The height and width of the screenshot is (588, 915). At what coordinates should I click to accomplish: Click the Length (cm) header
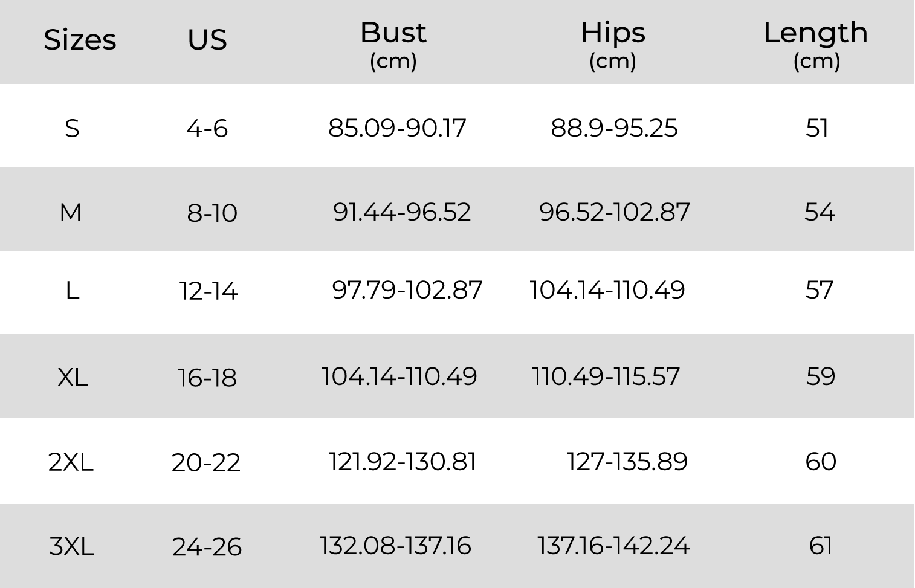click(816, 45)
